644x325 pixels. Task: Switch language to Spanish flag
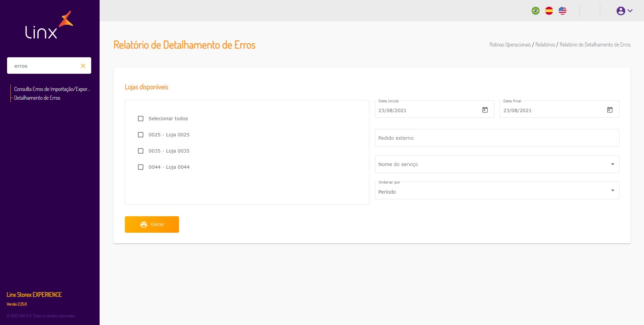click(x=549, y=11)
